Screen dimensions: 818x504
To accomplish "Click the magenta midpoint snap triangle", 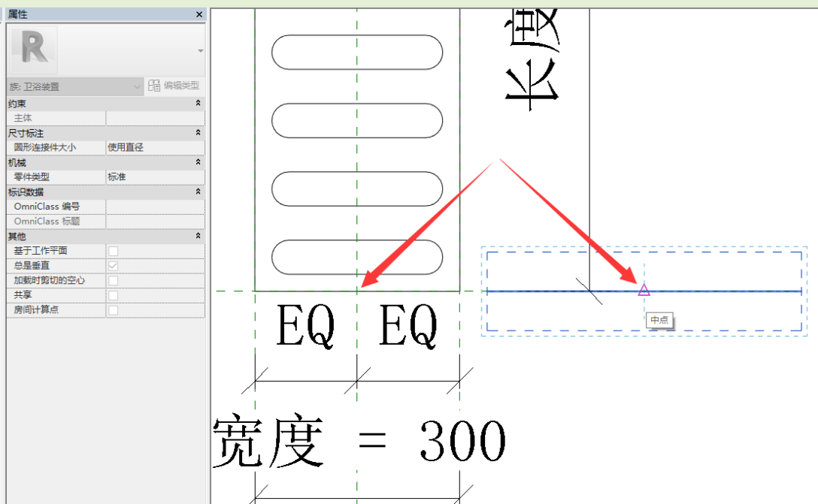I will [x=644, y=290].
